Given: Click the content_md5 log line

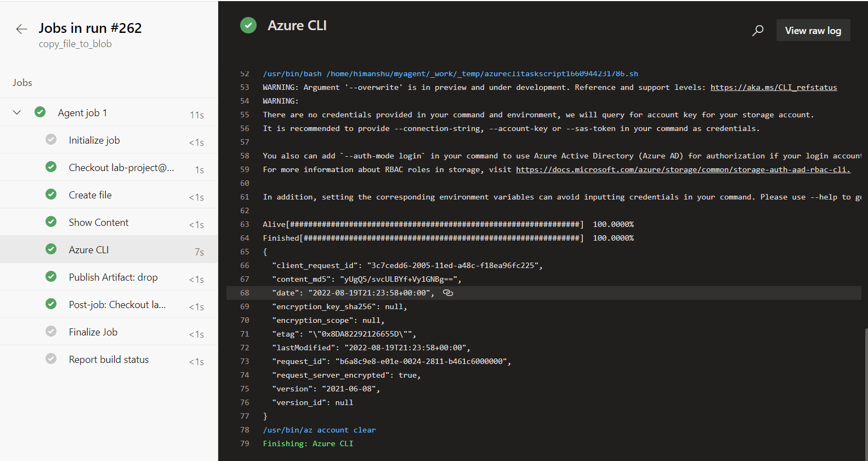Looking at the screenshot, I should tap(367, 279).
